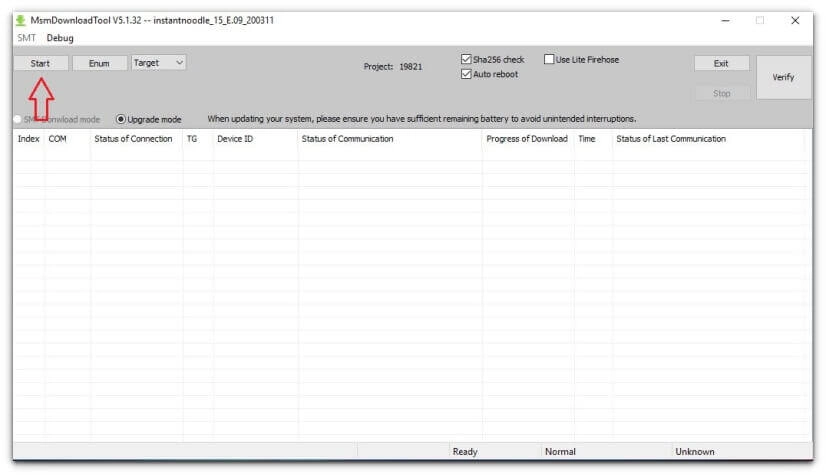Viewport: 826px width, 475px height.
Task: Minimize the MsmDownloadTool window
Action: coord(725,20)
